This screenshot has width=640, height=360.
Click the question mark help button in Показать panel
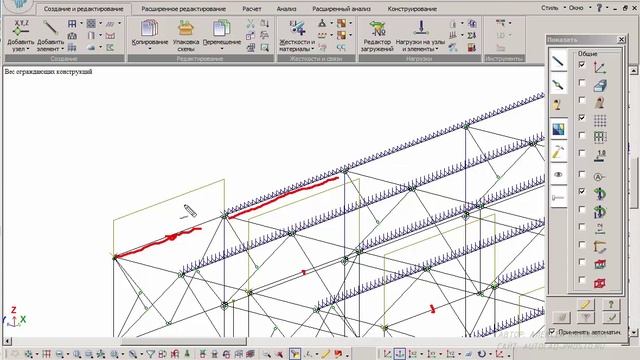click(x=611, y=304)
